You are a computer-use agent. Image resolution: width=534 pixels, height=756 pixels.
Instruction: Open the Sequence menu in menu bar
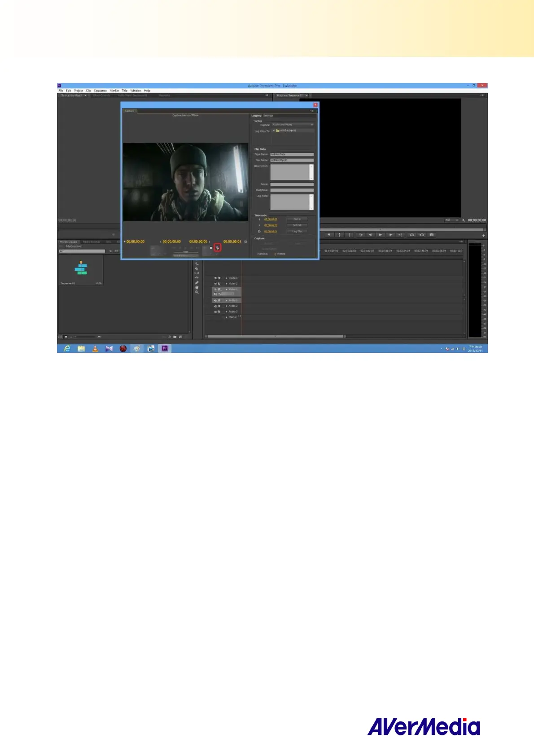point(100,91)
